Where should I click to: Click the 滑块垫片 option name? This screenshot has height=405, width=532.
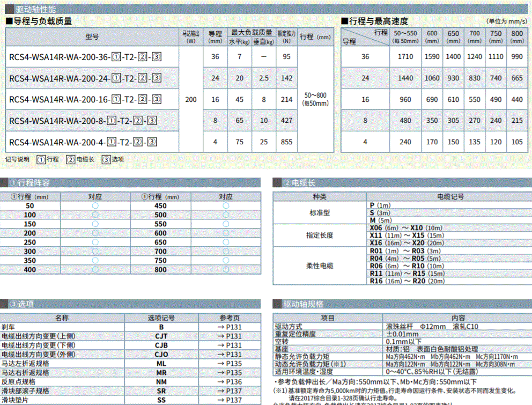point(15,400)
